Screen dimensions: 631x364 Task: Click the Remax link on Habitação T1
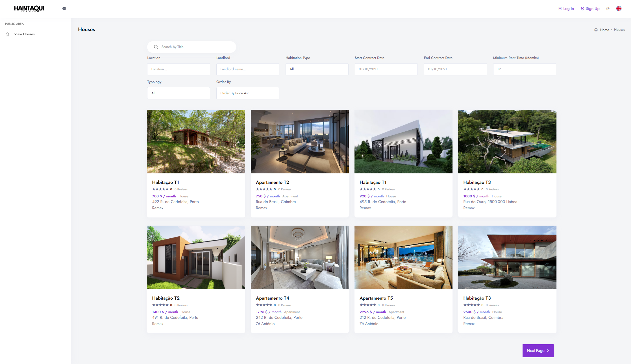tap(157, 208)
